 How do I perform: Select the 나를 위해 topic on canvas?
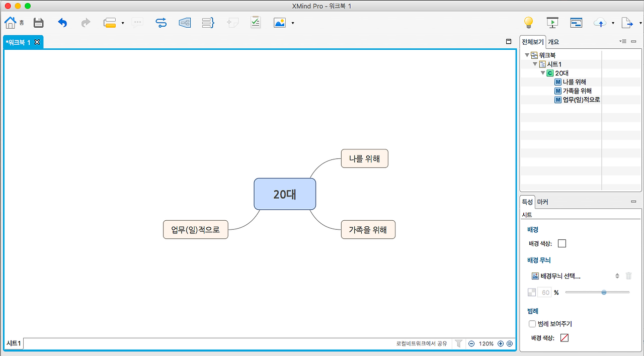pos(364,159)
